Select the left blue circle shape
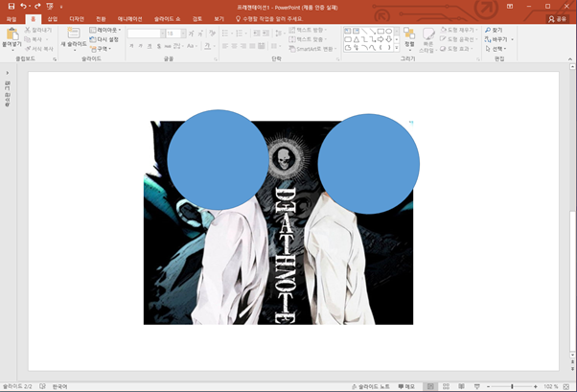The image size is (577, 392). (218, 160)
